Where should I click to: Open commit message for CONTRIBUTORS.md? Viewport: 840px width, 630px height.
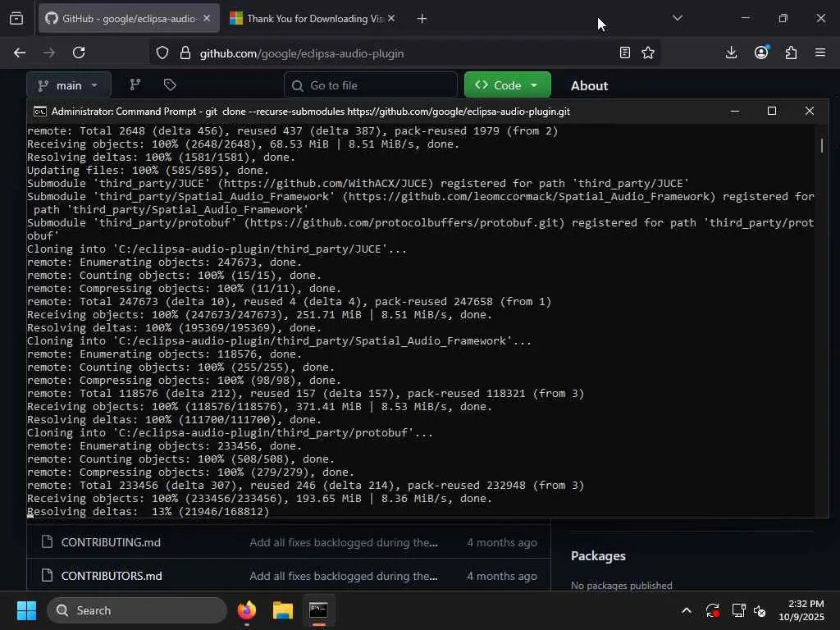coord(344,576)
